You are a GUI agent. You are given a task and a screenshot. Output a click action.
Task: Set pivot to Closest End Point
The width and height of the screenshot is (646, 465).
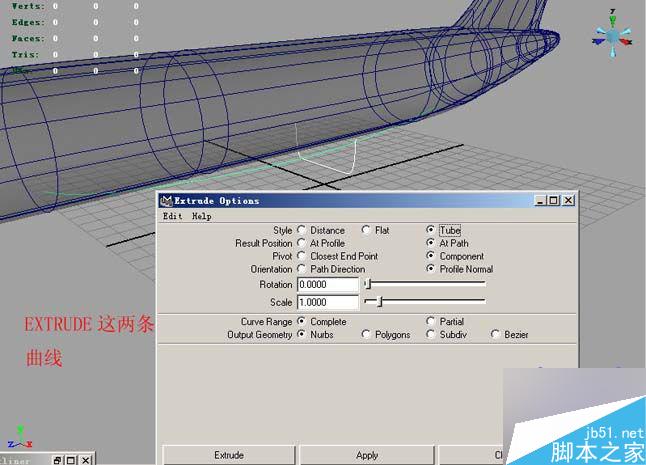click(302, 256)
